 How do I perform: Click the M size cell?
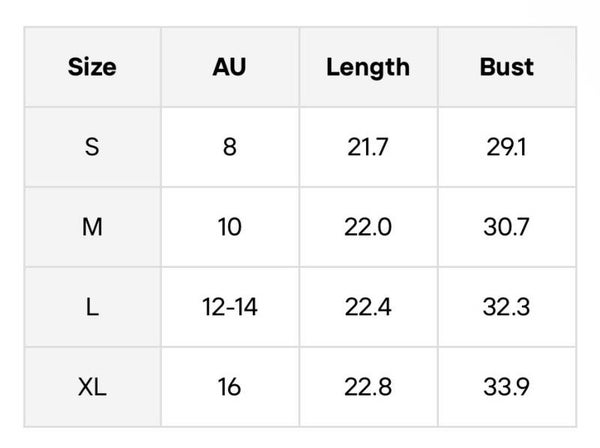point(92,227)
